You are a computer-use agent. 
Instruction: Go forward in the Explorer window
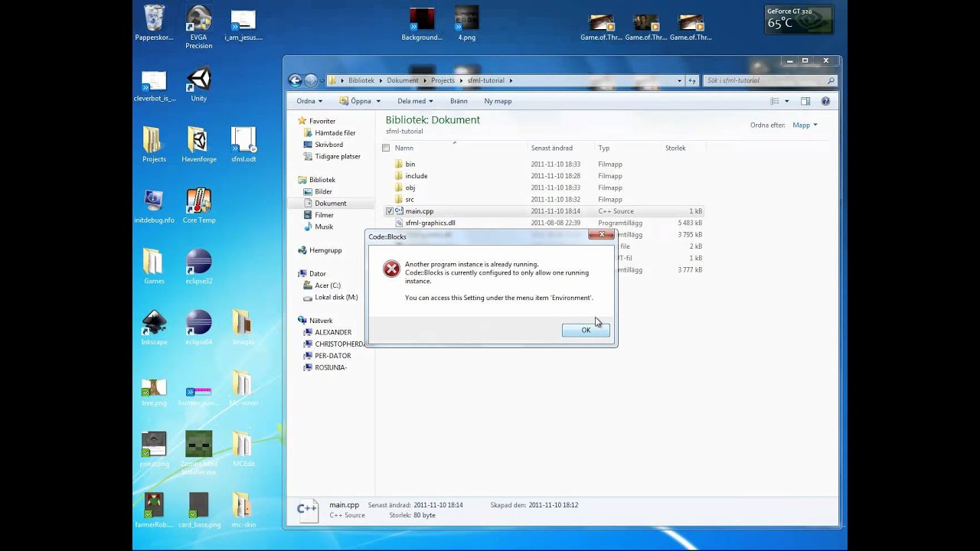coord(311,80)
